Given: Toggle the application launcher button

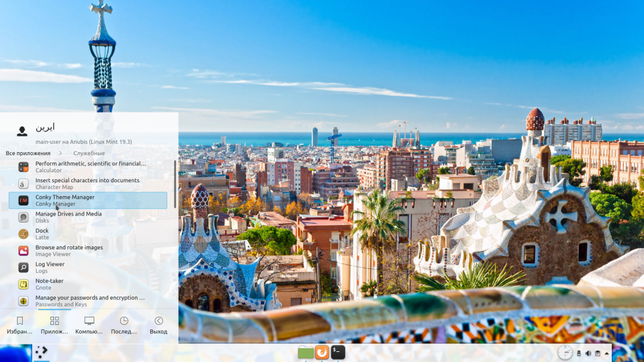Looking at the screenshot, I should point(41,352).
